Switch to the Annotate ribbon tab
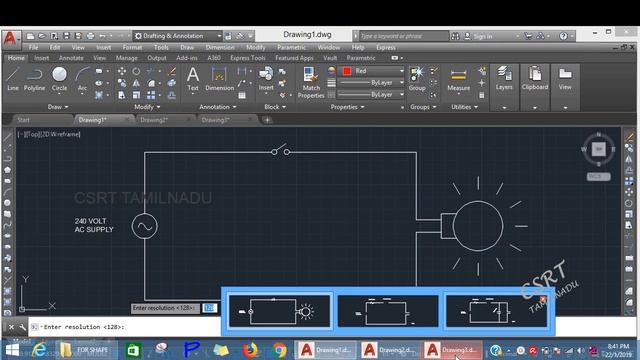This screenshot has height=360, width=640. (x=71, y=58)
